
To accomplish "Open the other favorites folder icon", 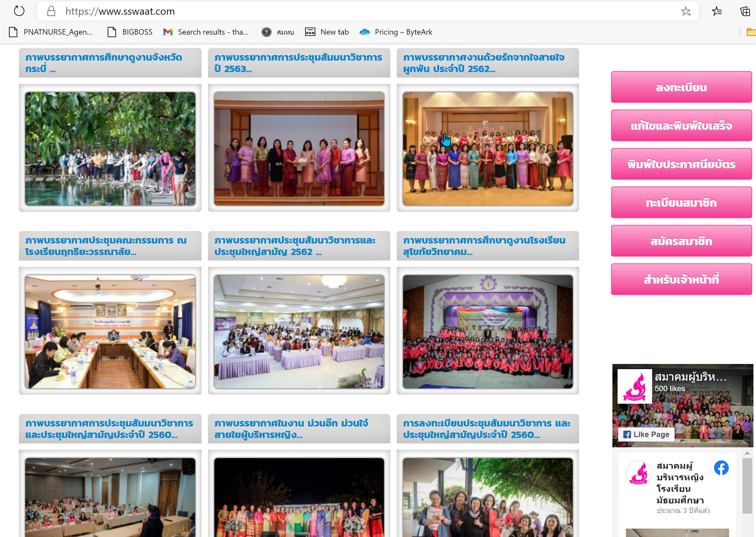I will (x=751, y=32).
